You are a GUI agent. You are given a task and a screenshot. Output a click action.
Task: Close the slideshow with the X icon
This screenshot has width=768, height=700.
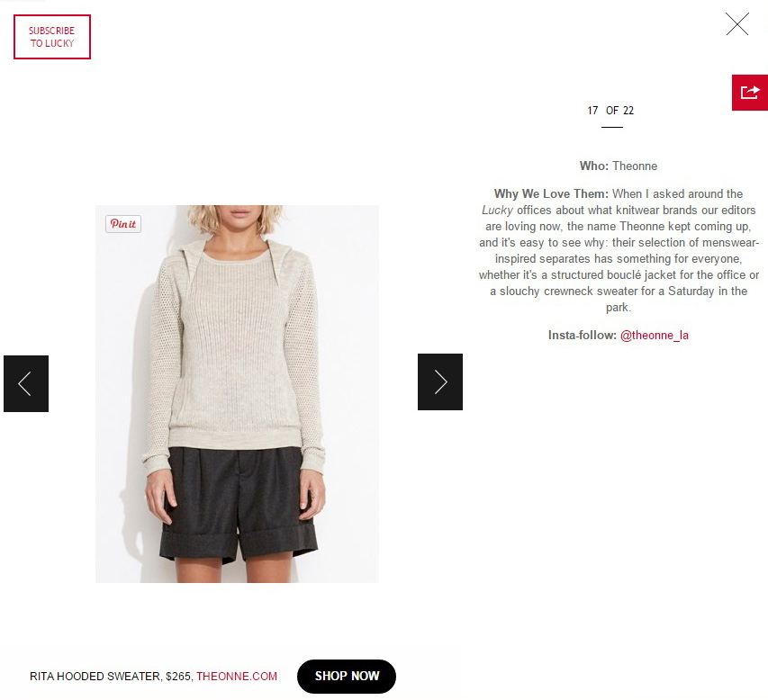tap(737, 24)
